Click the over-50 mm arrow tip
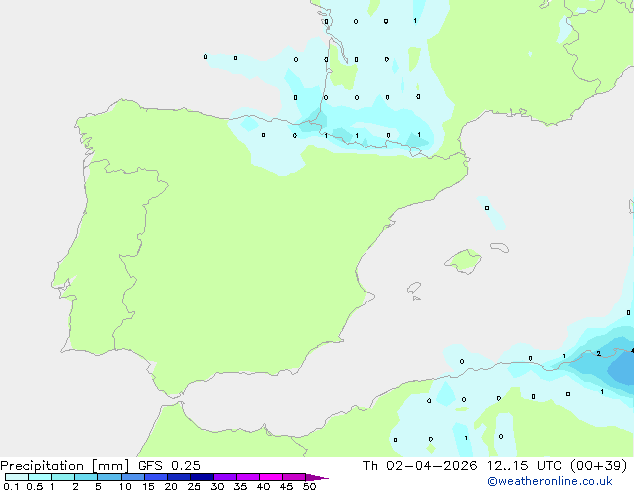This screenshot has height=490, width=634. pos(317,477)
